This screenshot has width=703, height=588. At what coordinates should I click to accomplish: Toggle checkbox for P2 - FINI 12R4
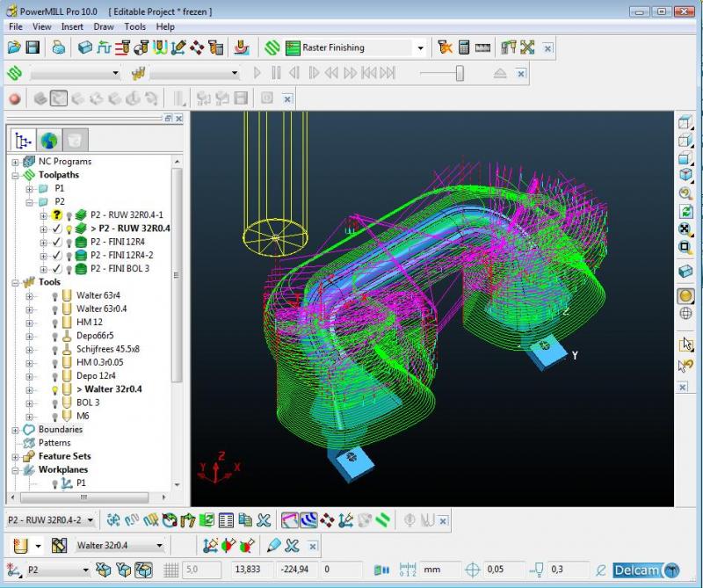pyautogui.click(x=56, y=242)
